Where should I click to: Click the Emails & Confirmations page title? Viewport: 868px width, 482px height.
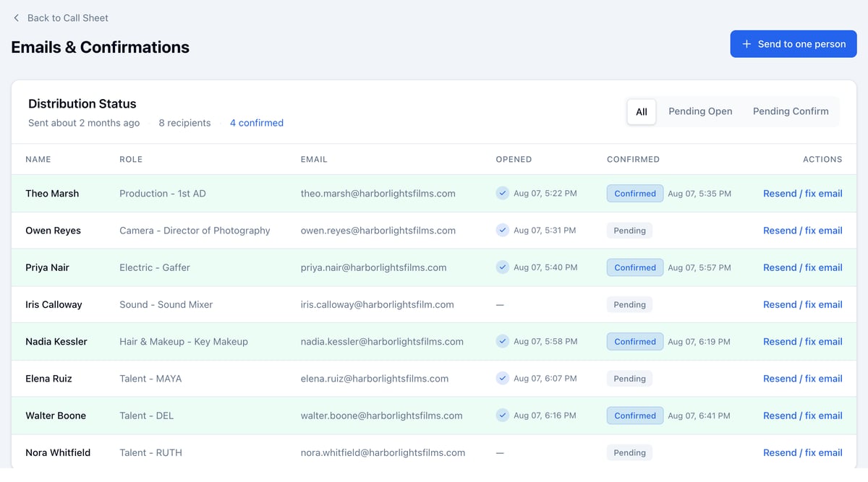101,48
